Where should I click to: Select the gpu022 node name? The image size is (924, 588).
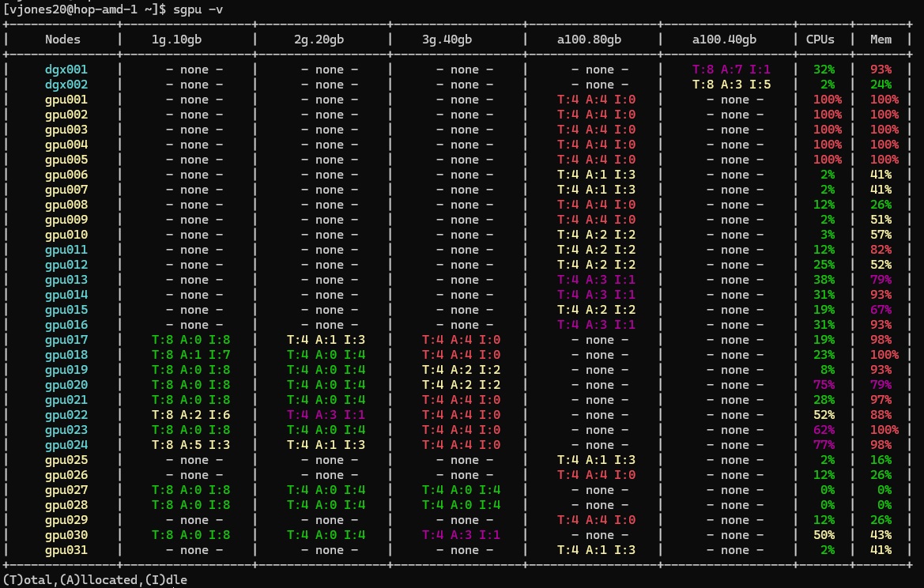tap(66, 416)
